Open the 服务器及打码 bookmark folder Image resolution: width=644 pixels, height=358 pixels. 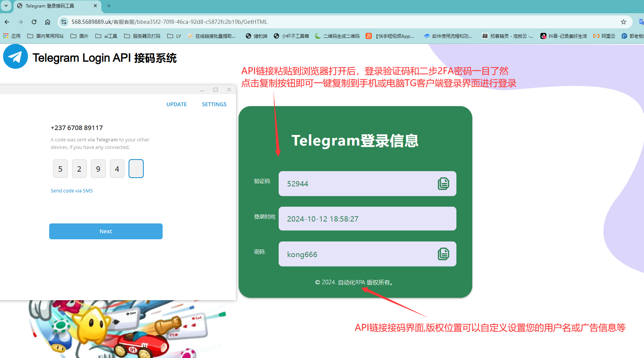pyautogui.click(x=142, y=36)
